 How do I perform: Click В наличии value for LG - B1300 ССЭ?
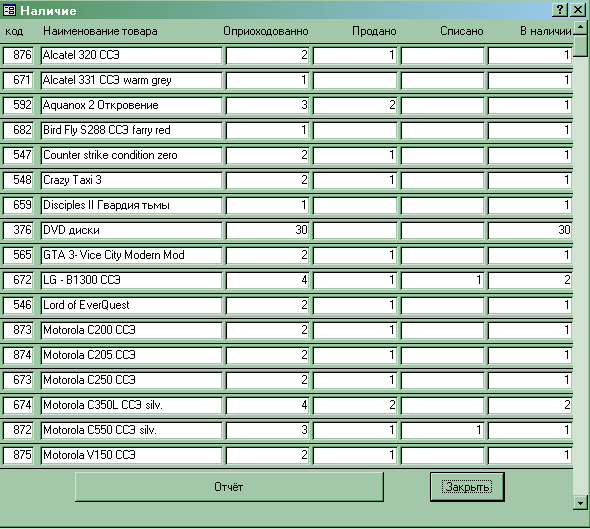(x=530, y=280)
